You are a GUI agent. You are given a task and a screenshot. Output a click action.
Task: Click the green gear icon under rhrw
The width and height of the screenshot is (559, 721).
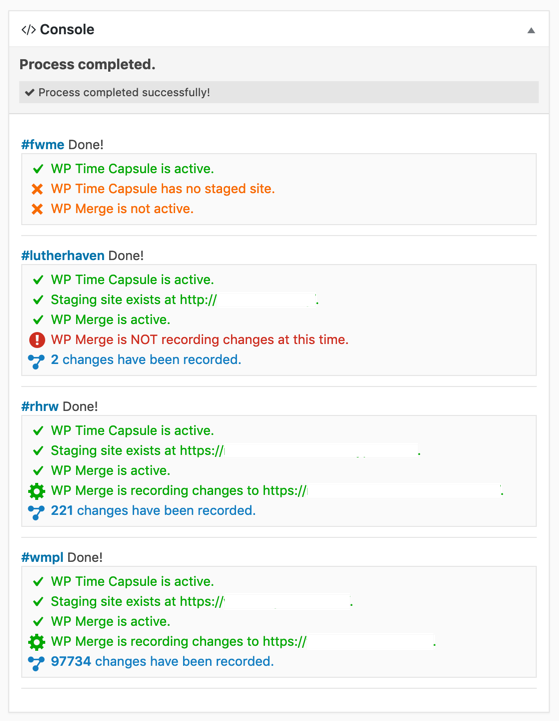(x=37, y=491)
